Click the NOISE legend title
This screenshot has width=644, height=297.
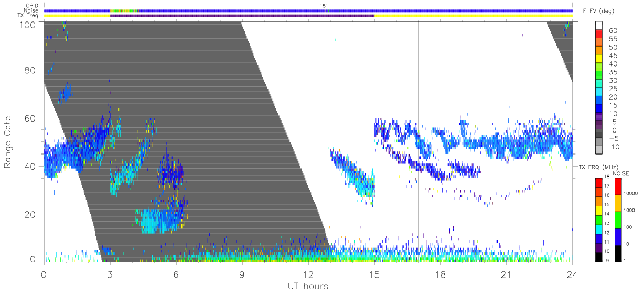click(621, 173)
